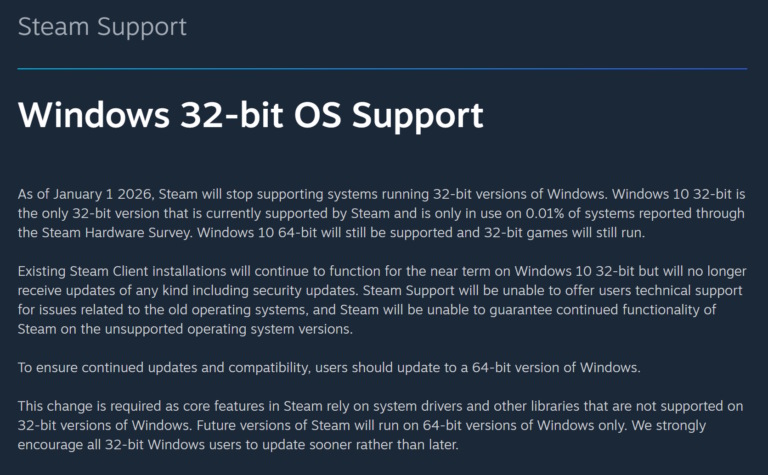The width and height of the screenshot is (768, 475).
Task: Click the Steam Support header link
Action: [x=101, y=26]
